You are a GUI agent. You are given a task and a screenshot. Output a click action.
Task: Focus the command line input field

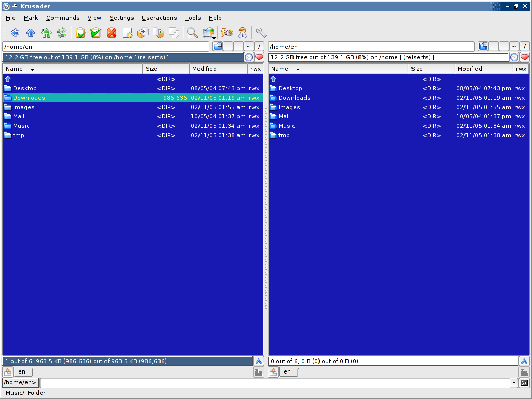click(x=275, y=383)
